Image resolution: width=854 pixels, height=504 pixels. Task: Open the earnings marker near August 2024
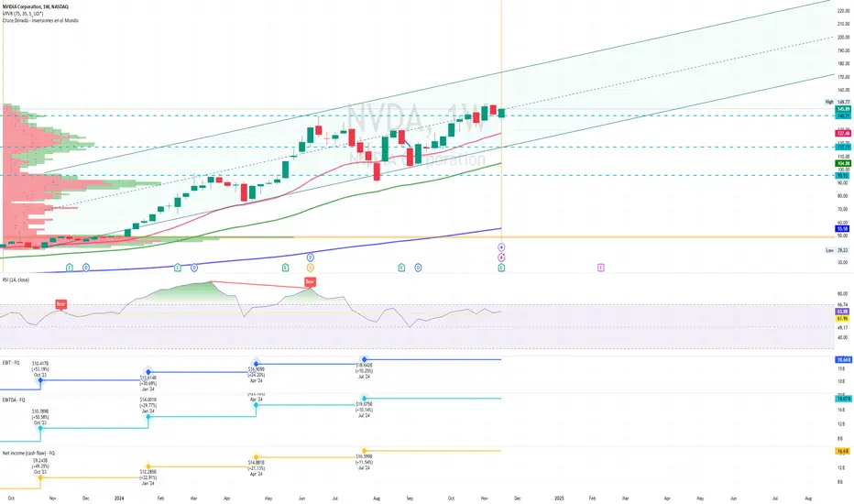pyautogui.click(x=401, y=268)
